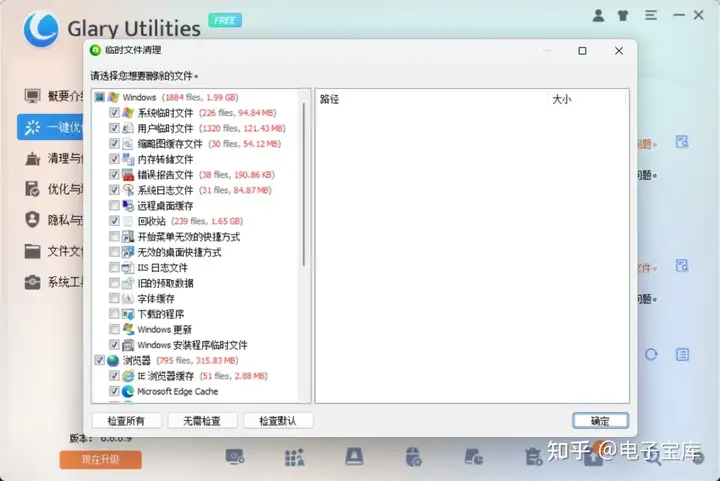This screenshot has width=720, height=481.
Task: Select Windows 安装程序临时文件 row
Action: (x=192, y=345)
